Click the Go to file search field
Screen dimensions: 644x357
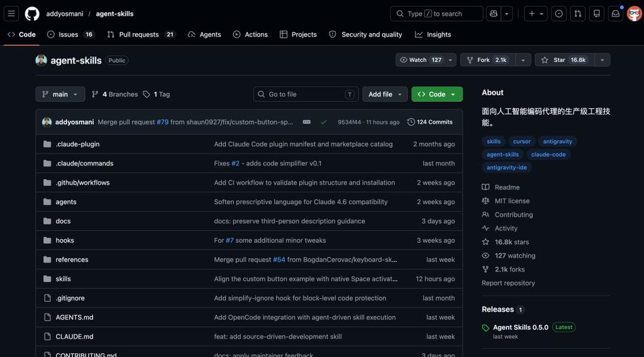pyautogui.click(x=306, y=94)
